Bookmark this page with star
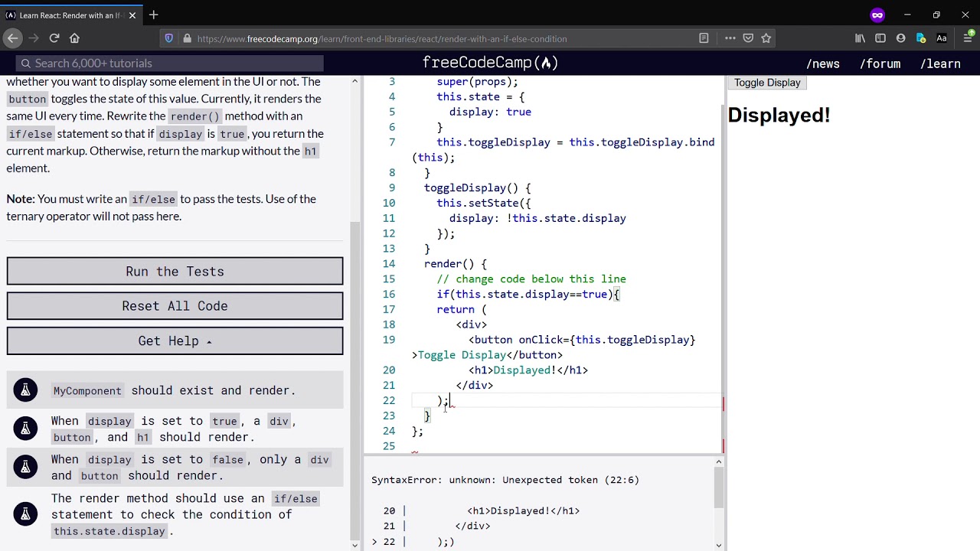The image size is (980, 551). tap(766, 38)
